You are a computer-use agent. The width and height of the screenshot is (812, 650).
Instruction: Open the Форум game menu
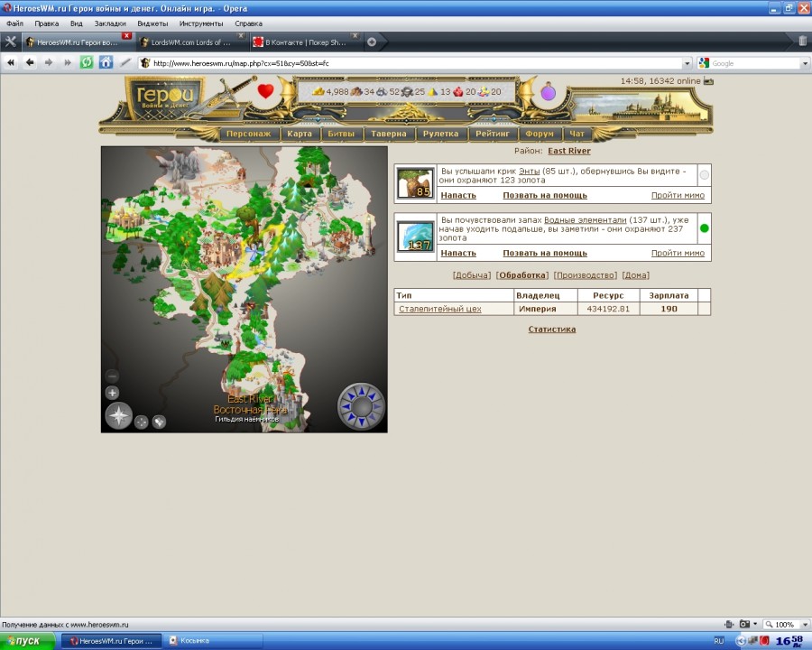pyautogui.click(x=540, y=134)
